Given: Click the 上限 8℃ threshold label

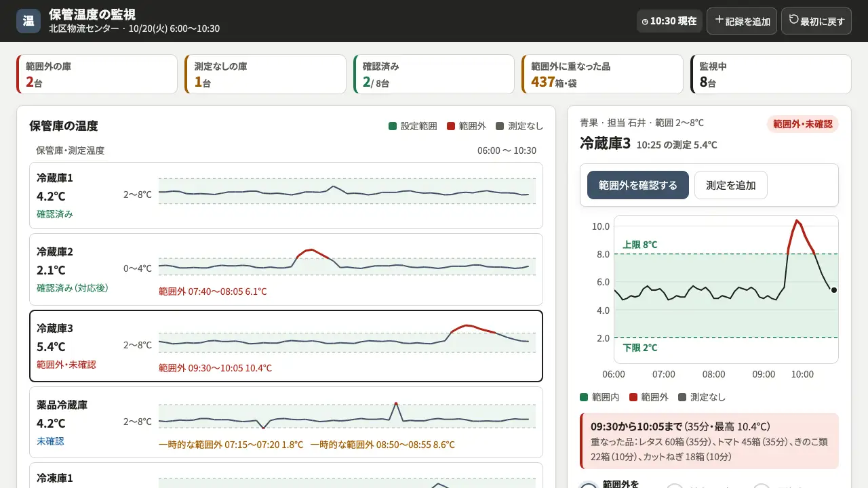Looking at the screenshot, I should click(640, 245).
